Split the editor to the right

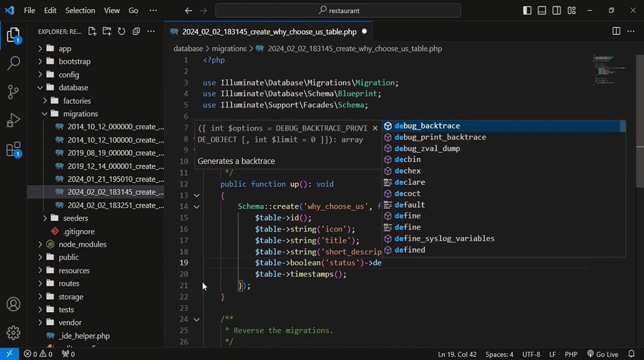coord(616,31)
